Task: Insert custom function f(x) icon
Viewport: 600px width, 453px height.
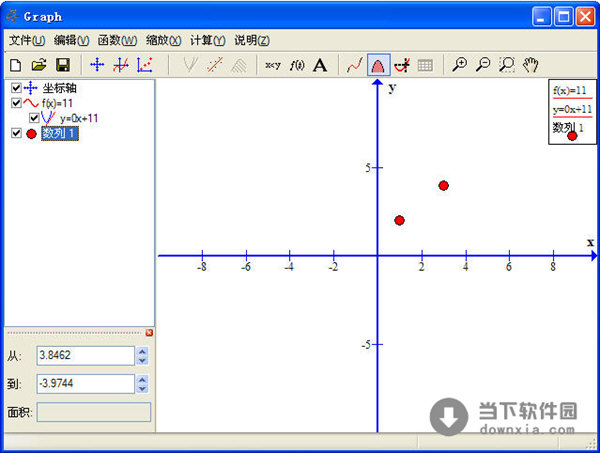Action: (297, 65)
